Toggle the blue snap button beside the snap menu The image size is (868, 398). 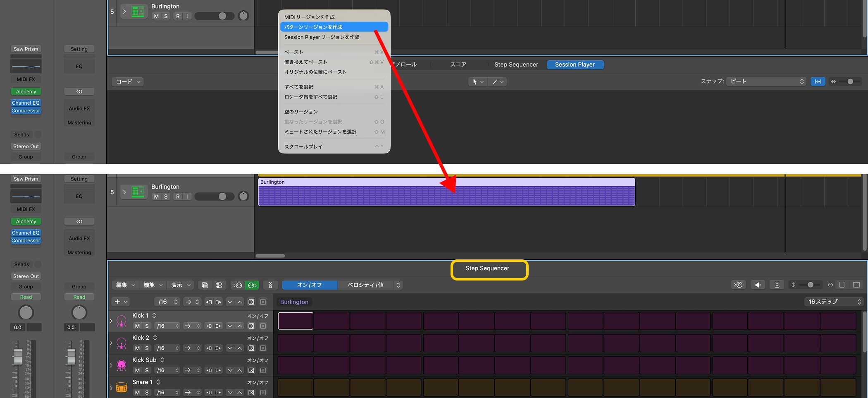point(818,82)
